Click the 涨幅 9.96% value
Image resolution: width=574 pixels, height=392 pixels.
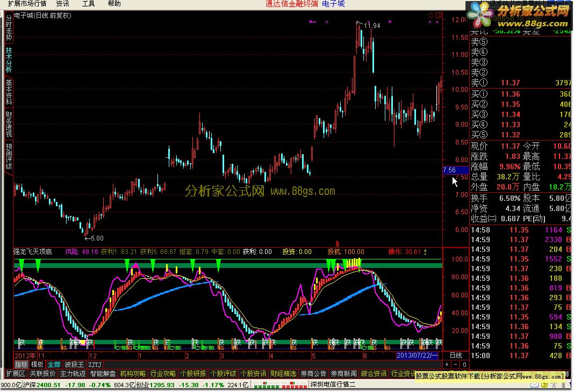[508, 167]
